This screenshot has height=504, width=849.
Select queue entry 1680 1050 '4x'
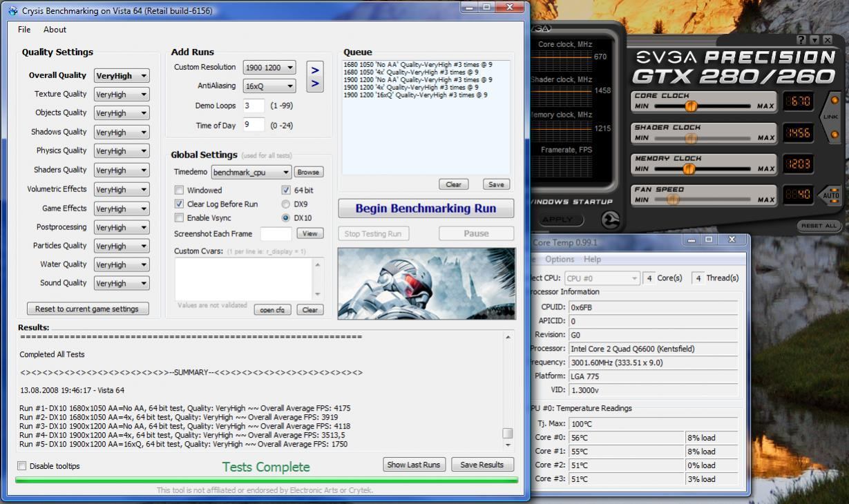coord(411,72)
